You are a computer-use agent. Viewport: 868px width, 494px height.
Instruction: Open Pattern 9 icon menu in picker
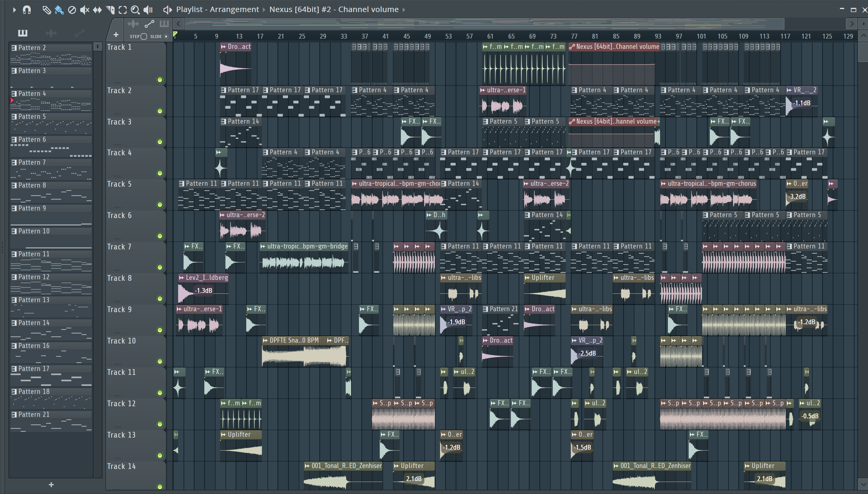click(x=14, y=208)
